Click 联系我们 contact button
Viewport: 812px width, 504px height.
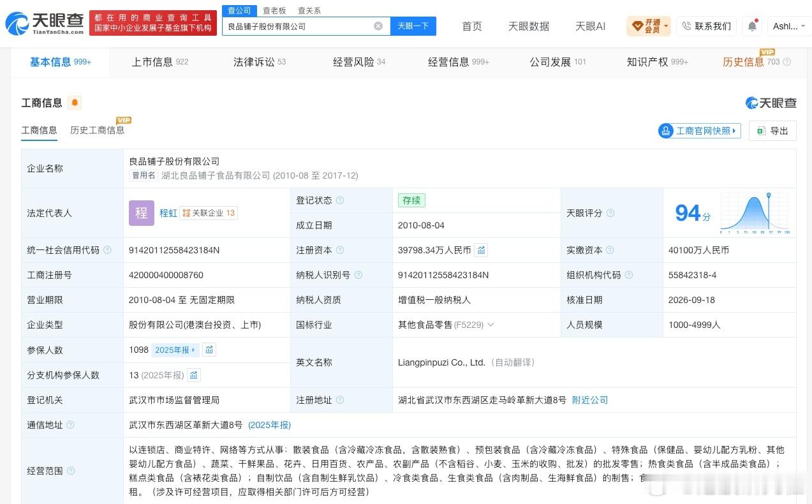706,26
